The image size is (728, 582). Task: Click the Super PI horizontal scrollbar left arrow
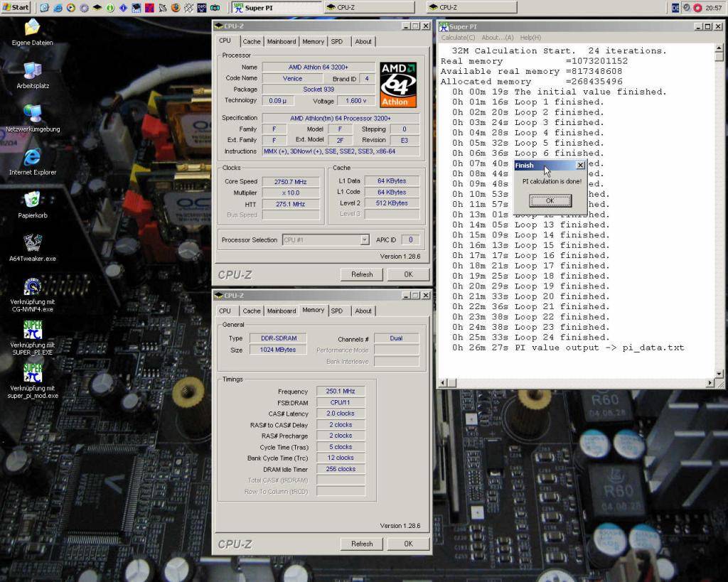coord(442,383)
